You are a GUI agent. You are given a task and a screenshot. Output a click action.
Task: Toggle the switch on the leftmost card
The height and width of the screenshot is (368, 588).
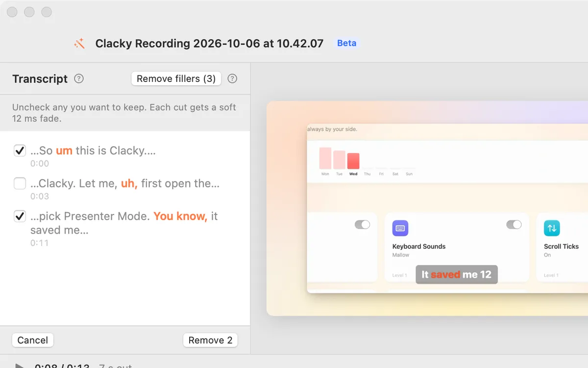pos(363,225)
